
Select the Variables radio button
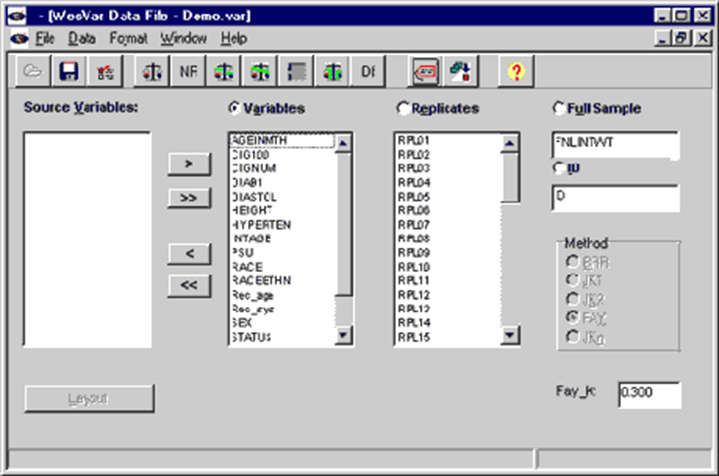(x=234, y=108)
